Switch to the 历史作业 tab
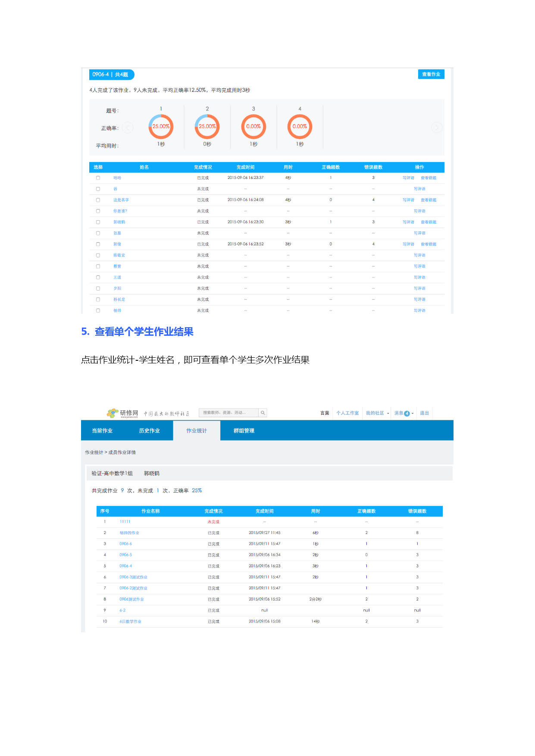 coord(149,431)
